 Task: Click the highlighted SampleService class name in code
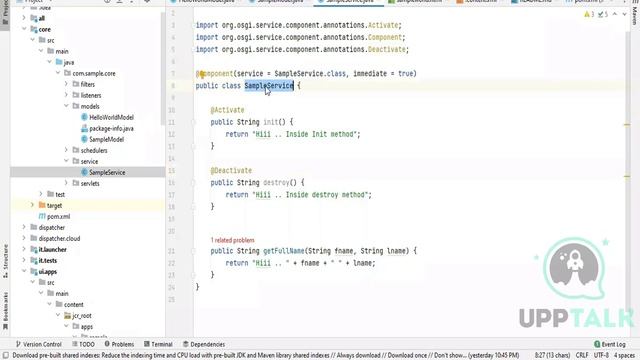(x=269, y=86)
